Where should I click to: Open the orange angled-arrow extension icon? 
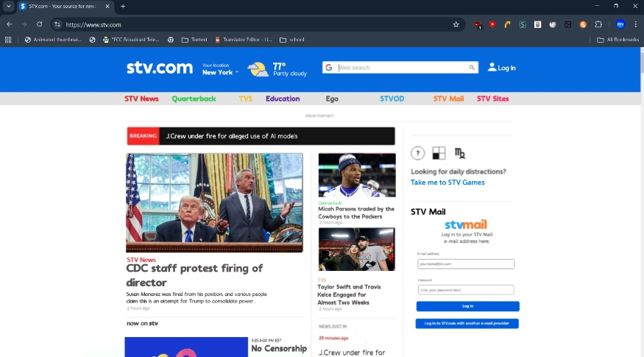click(507, 24)
